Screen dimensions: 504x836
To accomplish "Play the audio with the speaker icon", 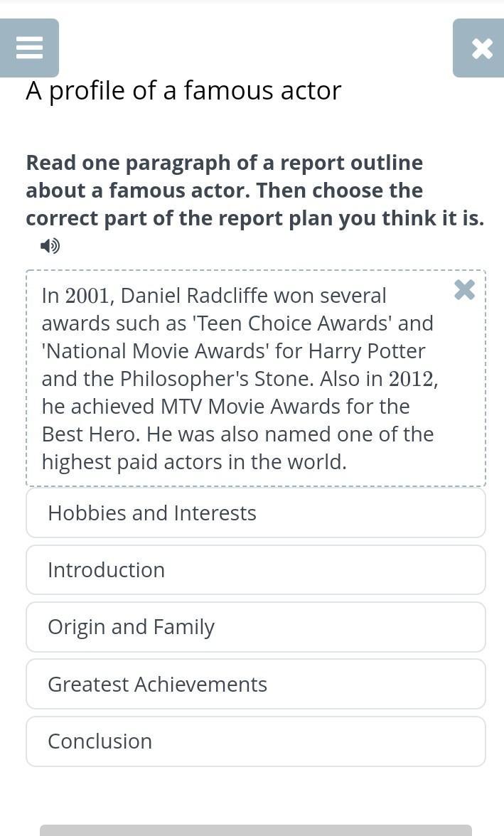I will pyautogui.click(x=50, y=246).
